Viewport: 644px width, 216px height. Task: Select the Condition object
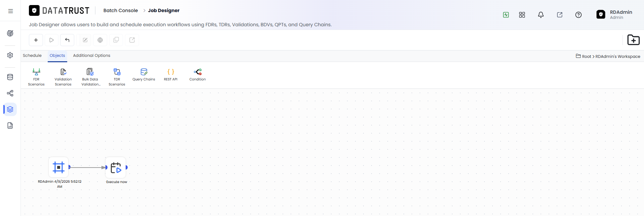[x=198, y=75]
